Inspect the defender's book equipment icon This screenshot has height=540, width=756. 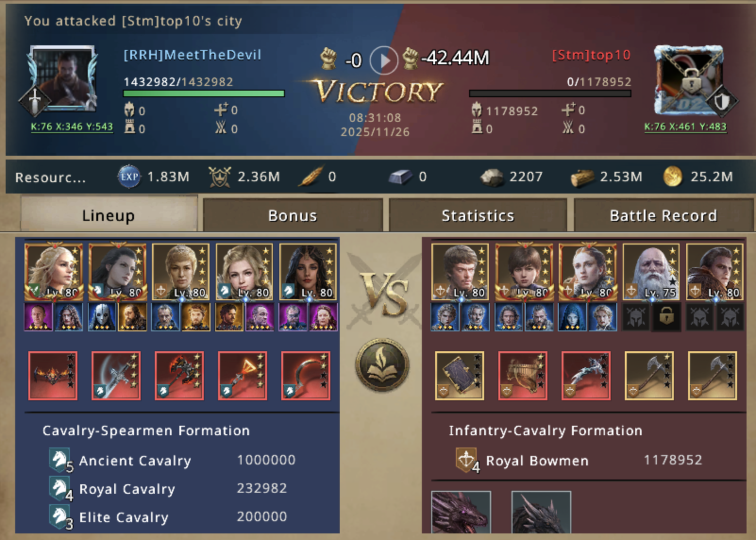460,376
